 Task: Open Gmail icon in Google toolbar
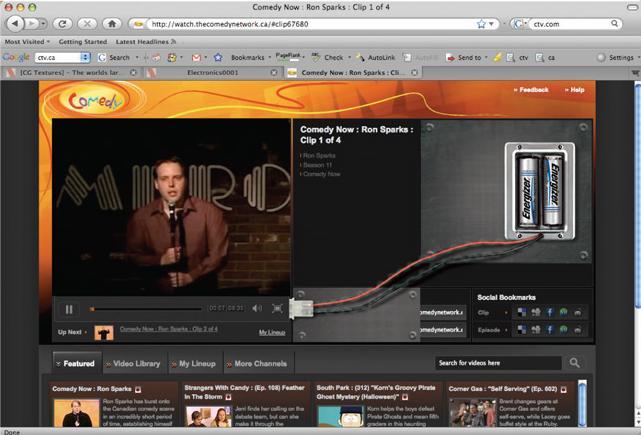tap(196, 58)
